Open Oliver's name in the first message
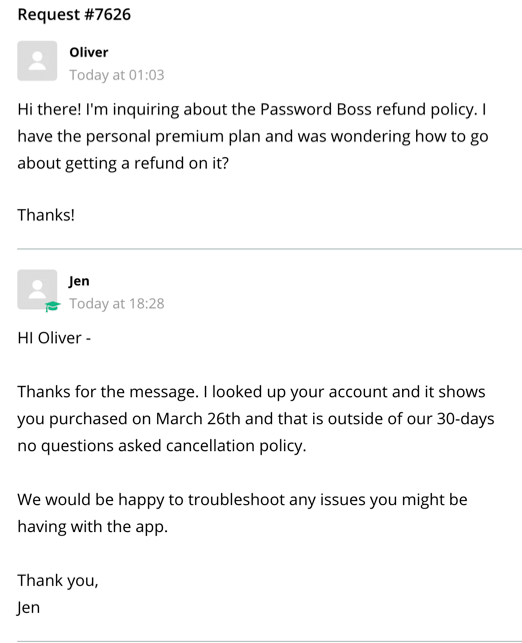Screen dimensions: 522x643 coord(89,52)
